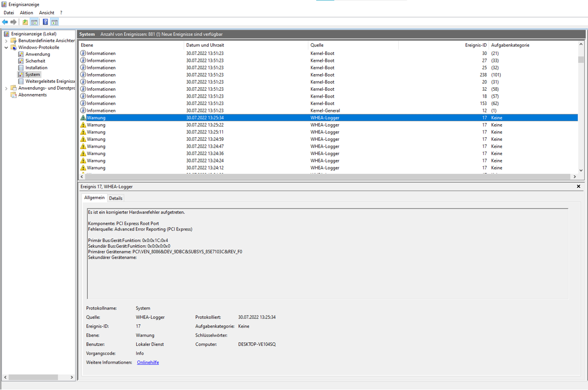Select Kernel-Boot event with ID 27
Image resolution: width=588 pixels, height=390 pixels.
[329, 60]
